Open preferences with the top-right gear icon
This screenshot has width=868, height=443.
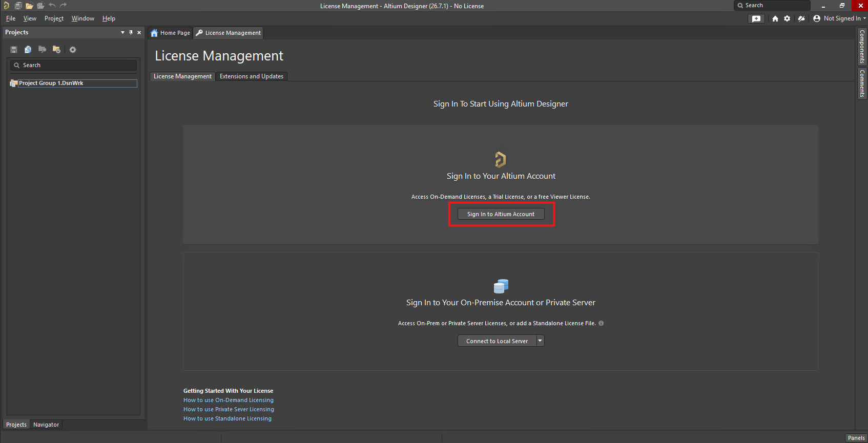point(787,18)
